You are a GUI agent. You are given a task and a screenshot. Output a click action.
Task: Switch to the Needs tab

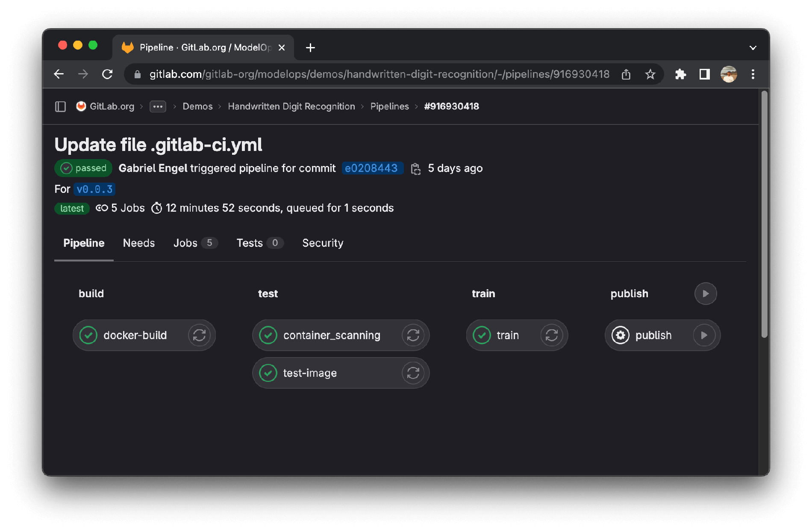pos(139,243)
